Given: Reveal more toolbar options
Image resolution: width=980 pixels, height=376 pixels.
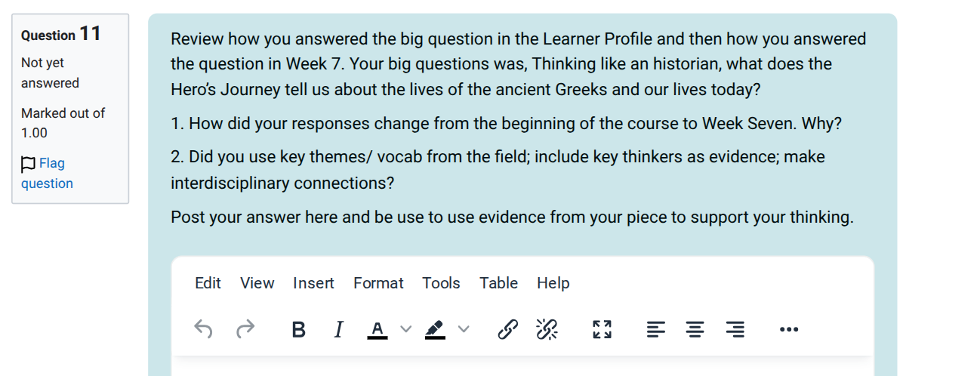Looking at the screenshot, I should tap(789, 329).
